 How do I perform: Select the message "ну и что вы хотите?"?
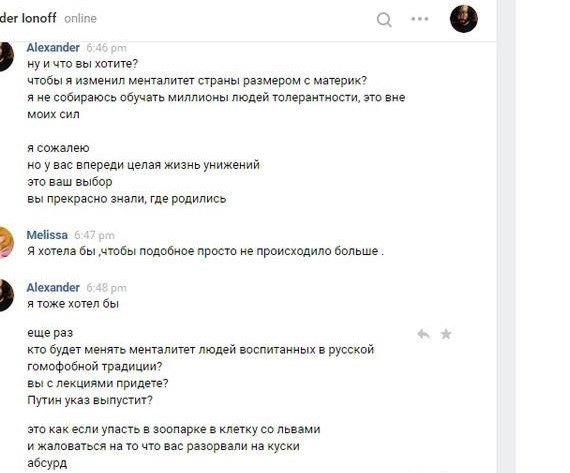tap(83, 64)
